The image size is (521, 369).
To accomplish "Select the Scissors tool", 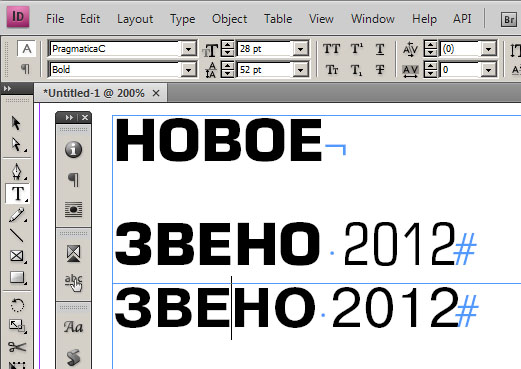I will [17, 347].
